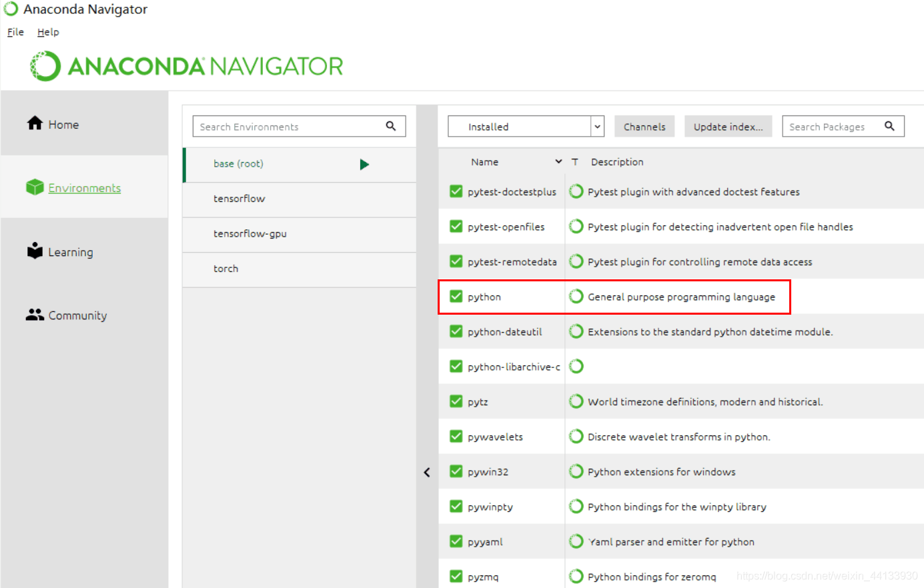Toggle the pyzmq checkbox

[x=456, y=577]
